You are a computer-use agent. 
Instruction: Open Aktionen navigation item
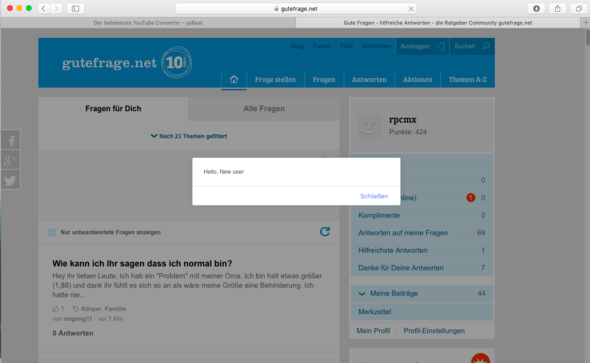click(418, 79)
